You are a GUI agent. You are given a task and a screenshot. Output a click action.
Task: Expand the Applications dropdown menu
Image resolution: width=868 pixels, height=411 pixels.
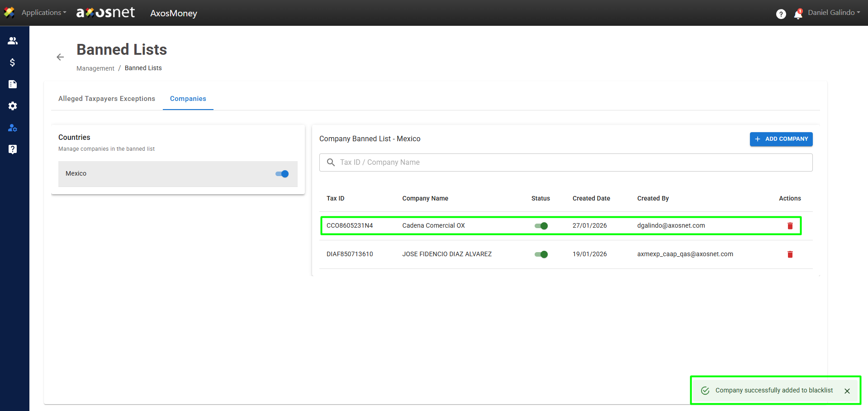pyautogui.click(x=43, y=13)
